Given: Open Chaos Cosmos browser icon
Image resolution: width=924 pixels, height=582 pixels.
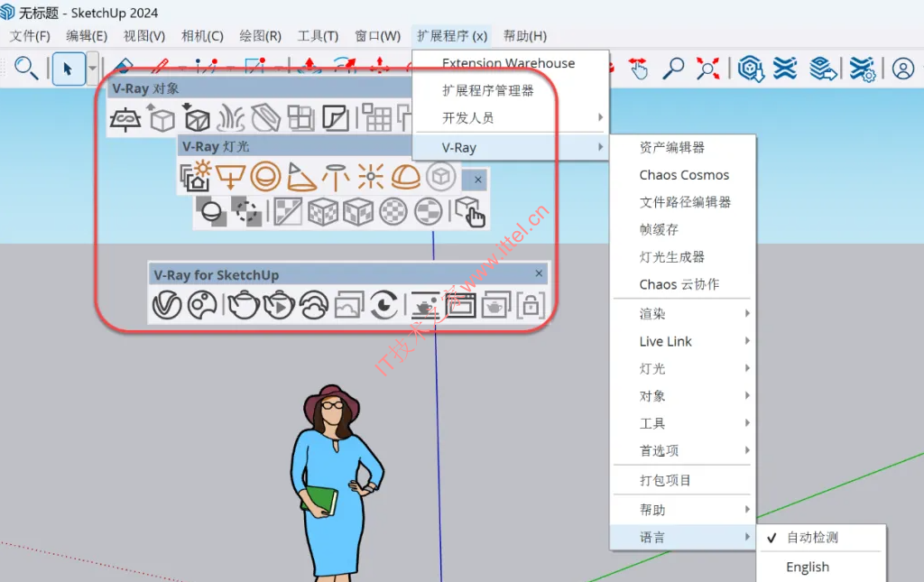Looking at the screenshot, I should tap(202, 305).
